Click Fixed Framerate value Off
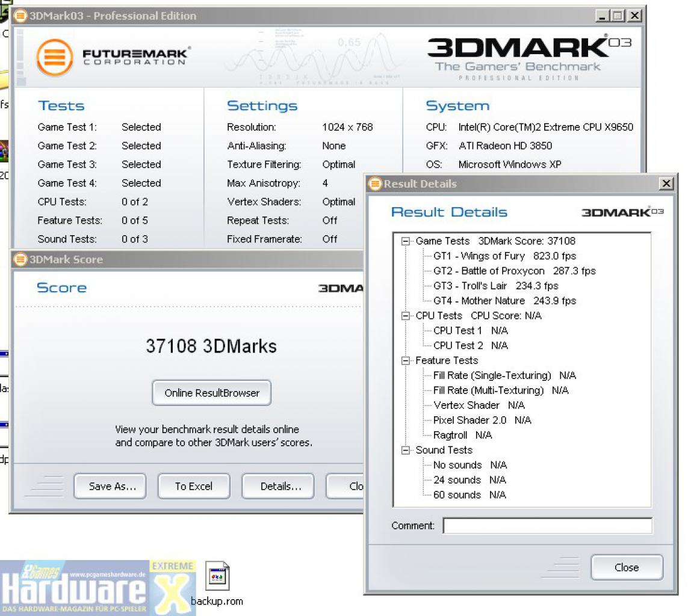The width and height of the screenshot is (688, 616). [x=329, y=239]
